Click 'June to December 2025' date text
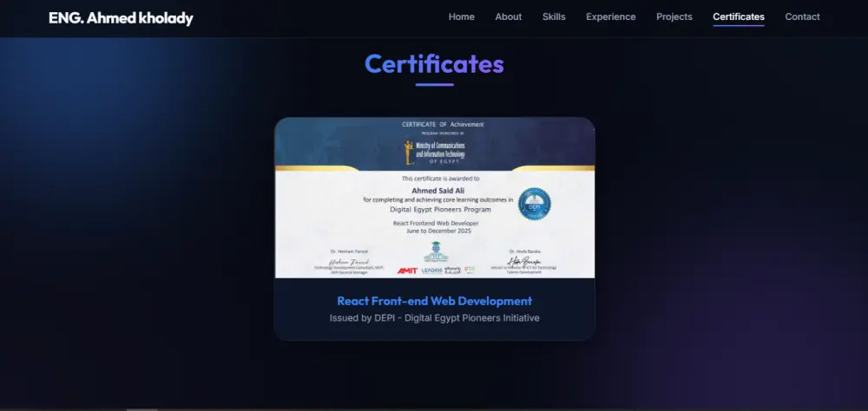Viewport: 868px width, 411px height. pyautogui.click(x=438, y=232)
